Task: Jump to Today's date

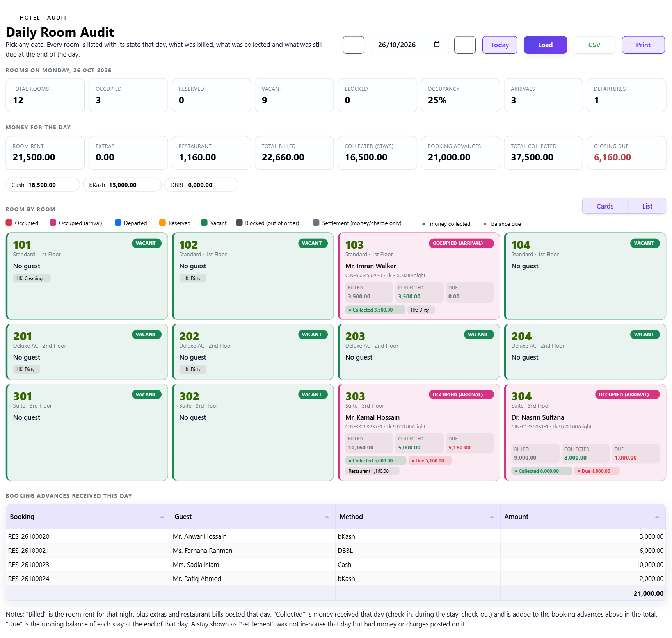Action: (x=500, y=45)
